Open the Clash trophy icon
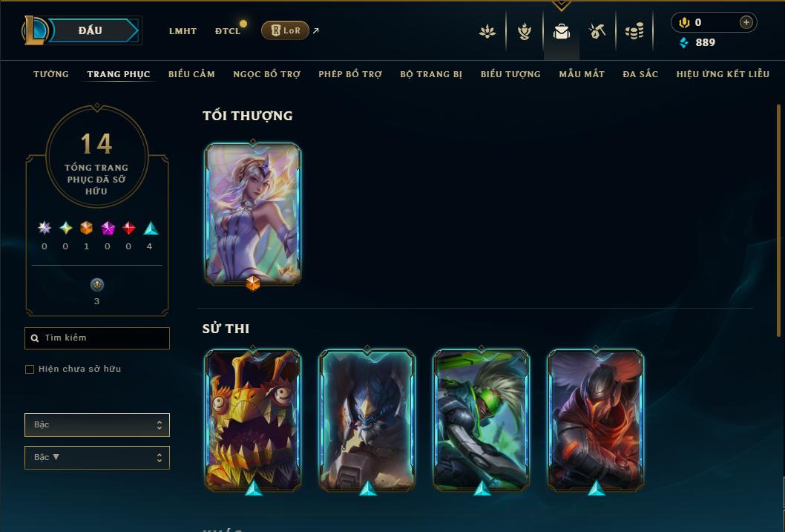 point(524,31)
